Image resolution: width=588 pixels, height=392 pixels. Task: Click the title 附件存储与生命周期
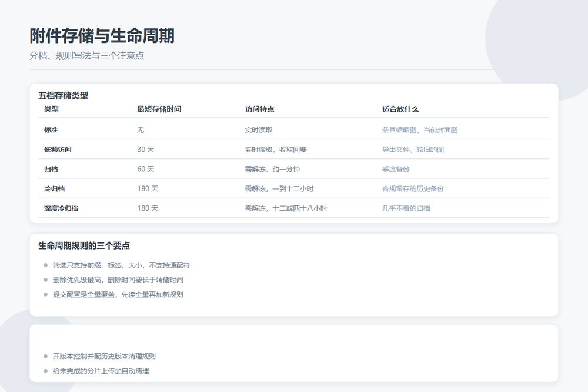point(102,36)
